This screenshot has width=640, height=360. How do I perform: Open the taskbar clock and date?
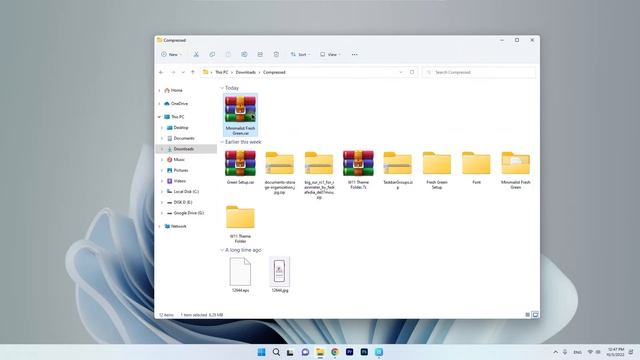click(x=616, y=352)
